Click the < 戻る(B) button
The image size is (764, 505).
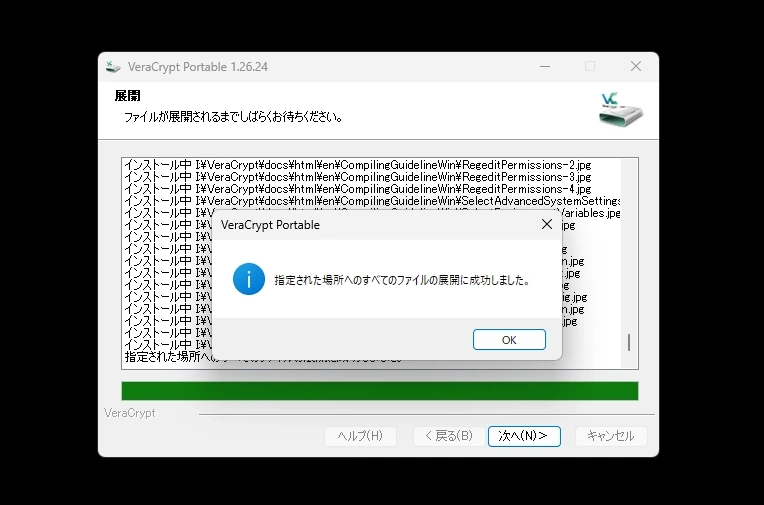(449, 436)
